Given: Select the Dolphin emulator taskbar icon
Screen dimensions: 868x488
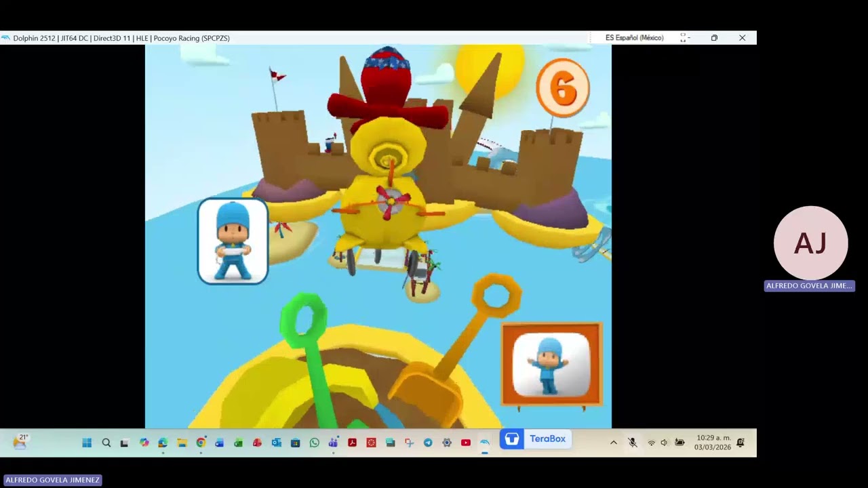Looking at the screenshot, I should (484, 443).
